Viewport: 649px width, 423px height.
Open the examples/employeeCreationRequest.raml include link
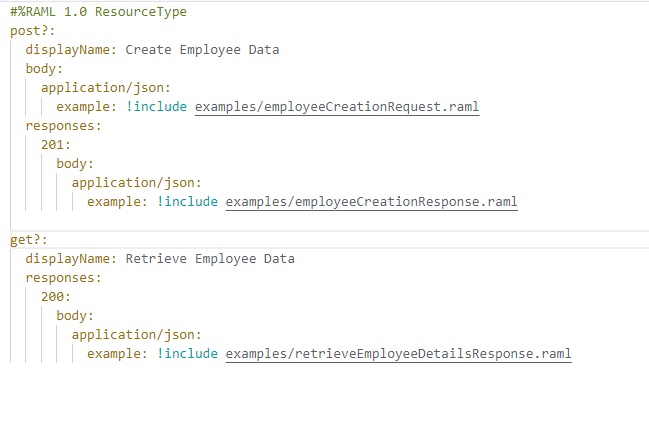pos(337,107)
